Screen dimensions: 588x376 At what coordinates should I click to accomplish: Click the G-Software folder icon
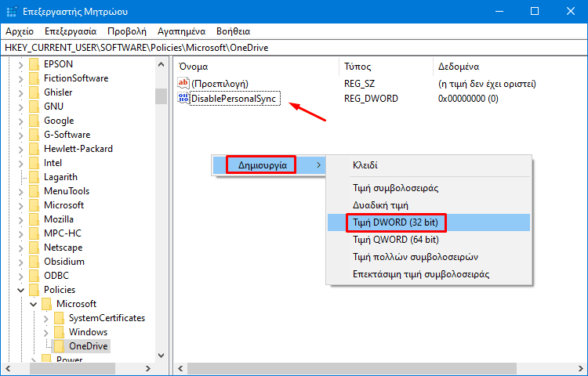click(34, 135)
